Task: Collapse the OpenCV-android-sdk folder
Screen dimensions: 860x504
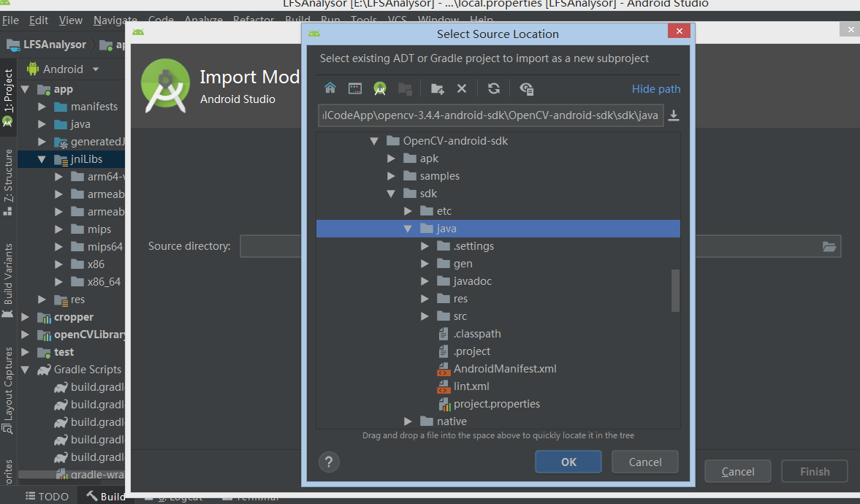Action: (374, 141)
